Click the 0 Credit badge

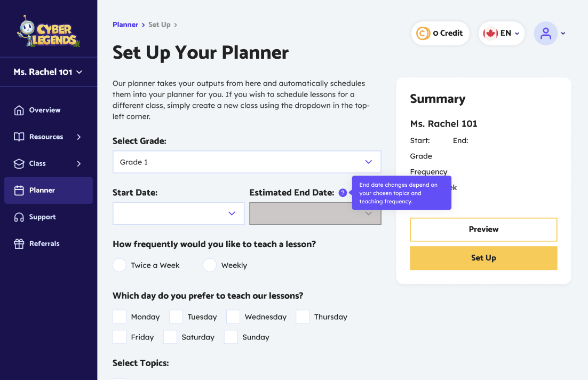point(440,33)
